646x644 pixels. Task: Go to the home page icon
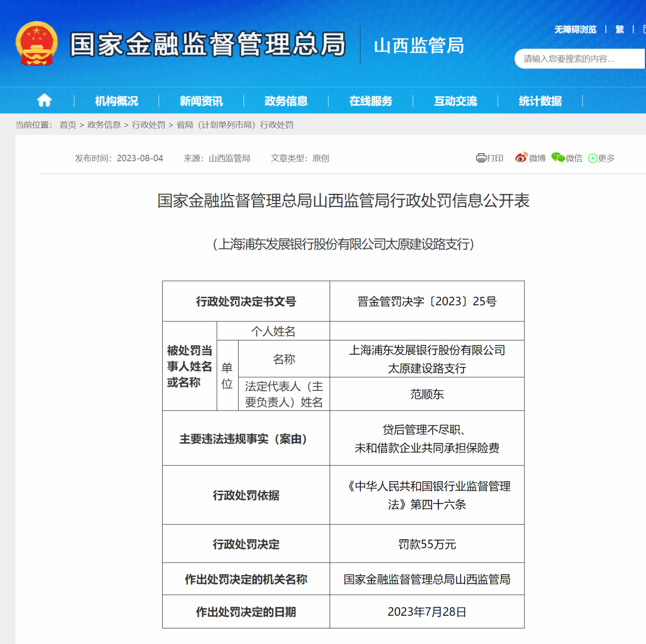[44, 100]
